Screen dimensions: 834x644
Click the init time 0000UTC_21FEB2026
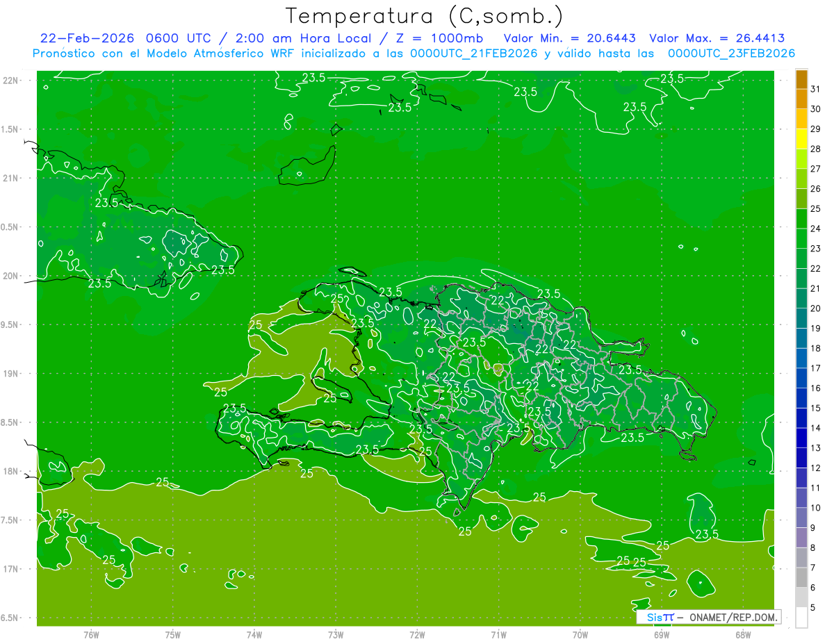474,53
